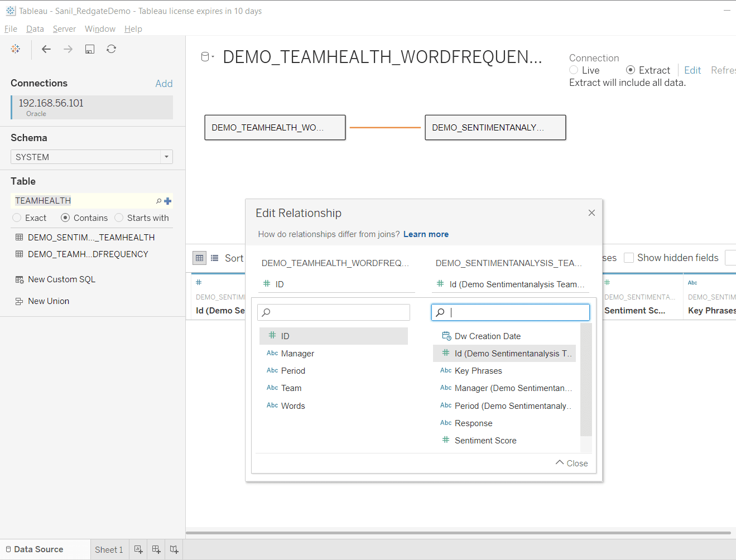Click the data source cylinder icon beside title
Screen dimensions: 736x560
pos(205,56)
